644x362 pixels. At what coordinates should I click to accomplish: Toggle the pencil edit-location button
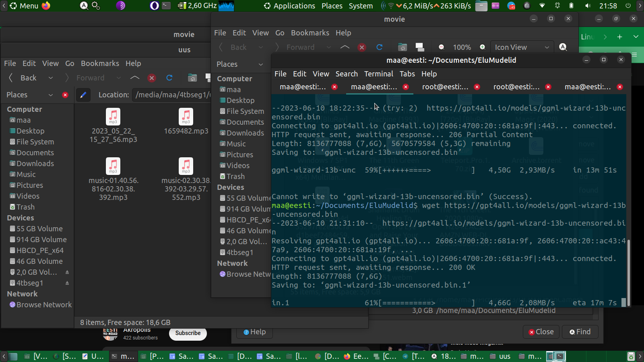tap(83, 95)
